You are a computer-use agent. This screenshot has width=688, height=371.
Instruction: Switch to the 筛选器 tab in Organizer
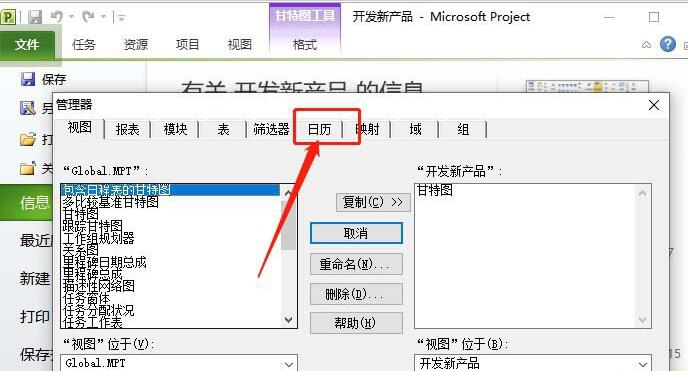[271, 129]
